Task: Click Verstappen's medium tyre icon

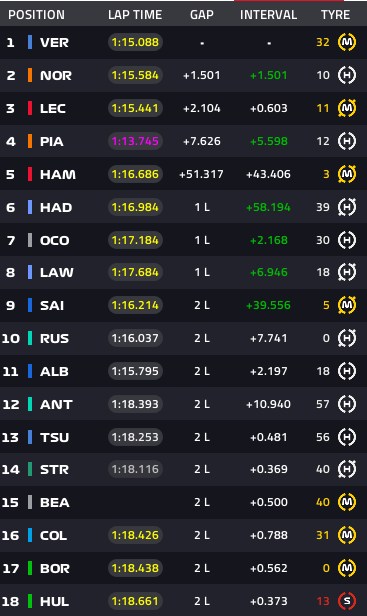Action: tap(347, 42)
